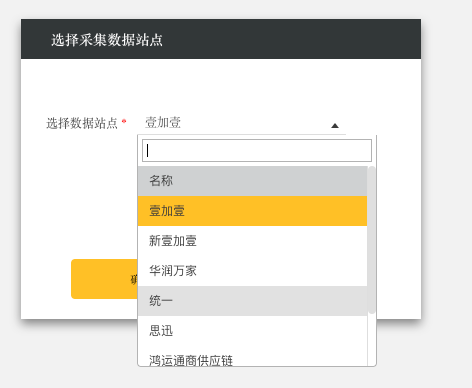The width and height of the screenshot is (472, 388).
Task: Click the yellow confirm button
Action: coord(104,279)
